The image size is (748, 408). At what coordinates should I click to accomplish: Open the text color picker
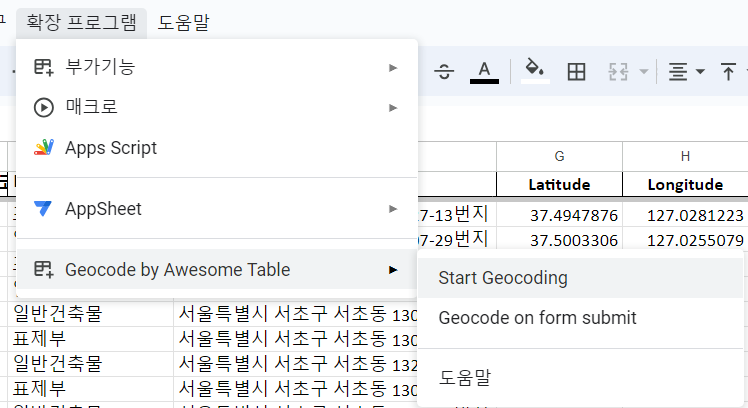484,72
